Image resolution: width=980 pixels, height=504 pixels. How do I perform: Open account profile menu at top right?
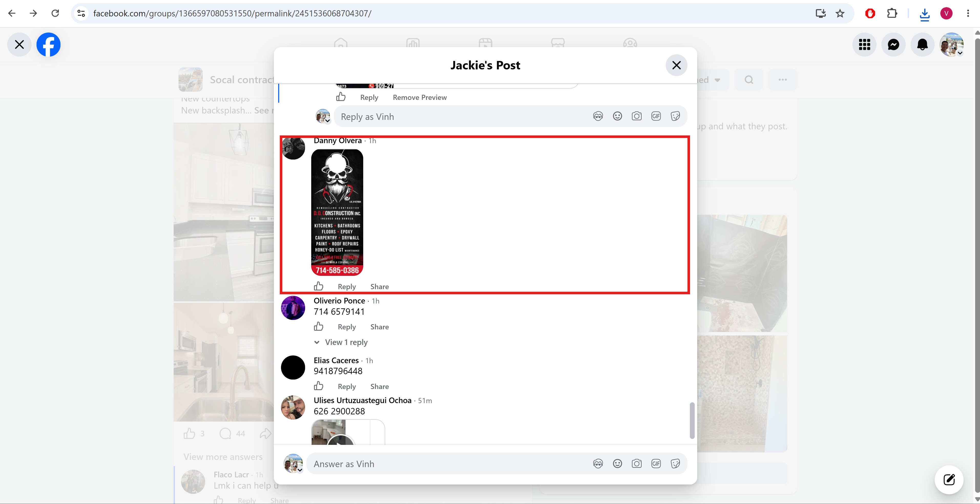[952, 45]
